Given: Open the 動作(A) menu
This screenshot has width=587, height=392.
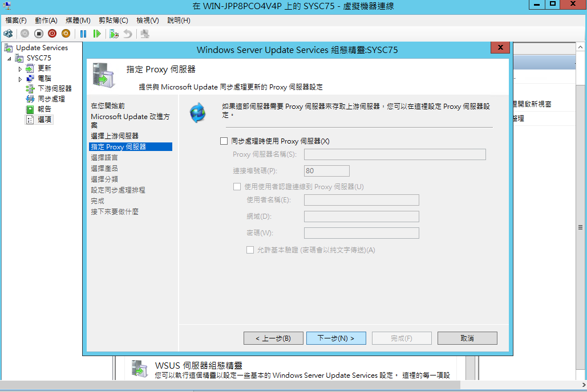Looking at the screenshot, I should 46,20.
